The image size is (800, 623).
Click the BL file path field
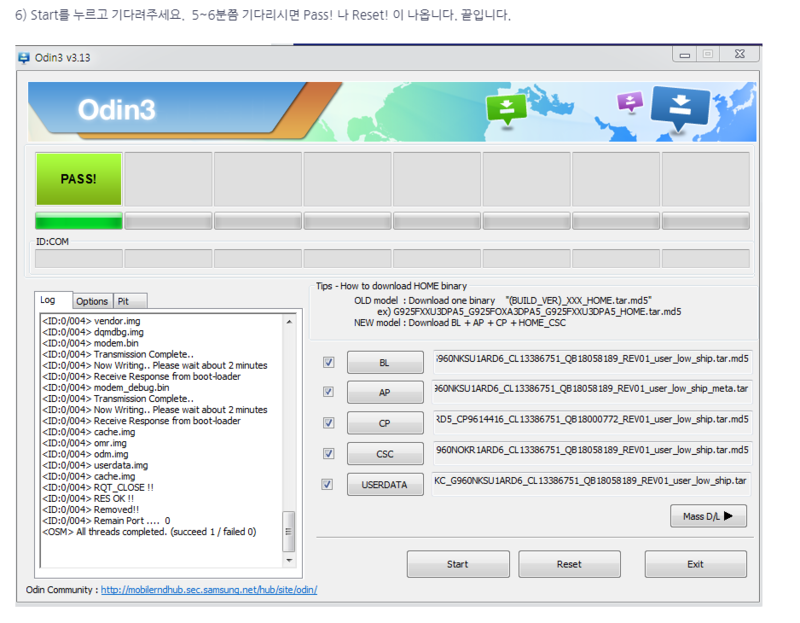592,362
